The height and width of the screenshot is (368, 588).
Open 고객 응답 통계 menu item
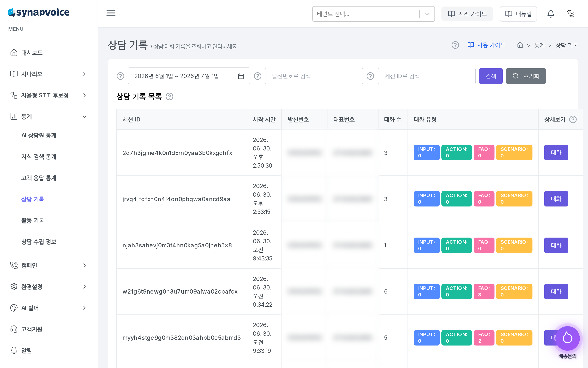39,178
